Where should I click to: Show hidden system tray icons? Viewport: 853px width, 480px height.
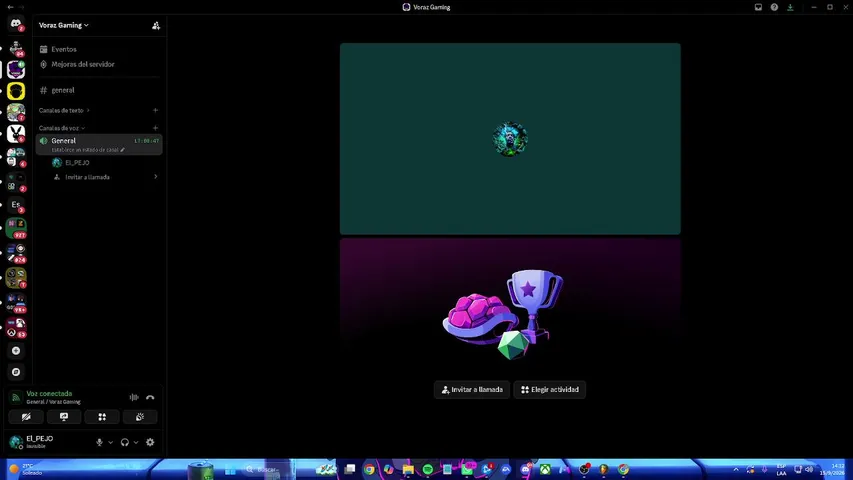(x=736, y=469)
